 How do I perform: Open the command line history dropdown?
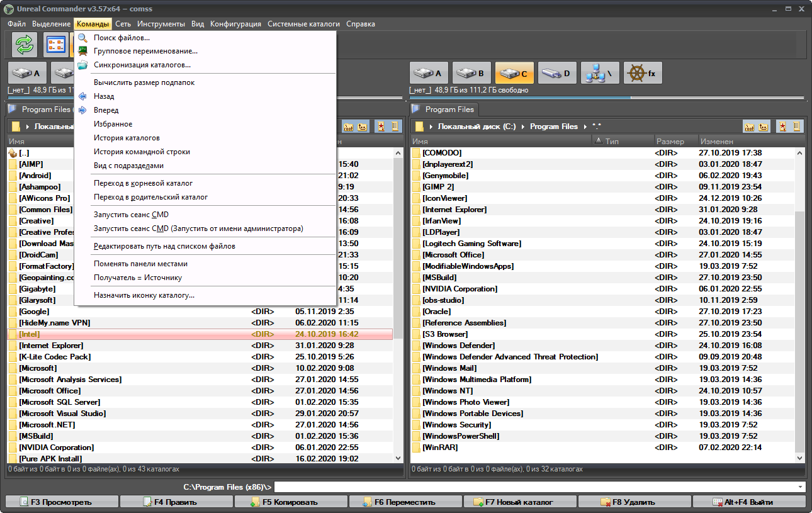[801, 487]
